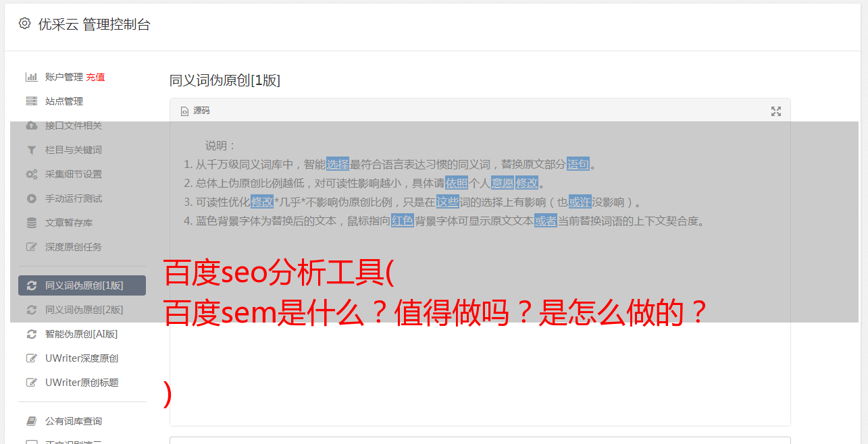
Task: Click the gear icon beside 优采云 管理控制台
Action: click(24, 24)
